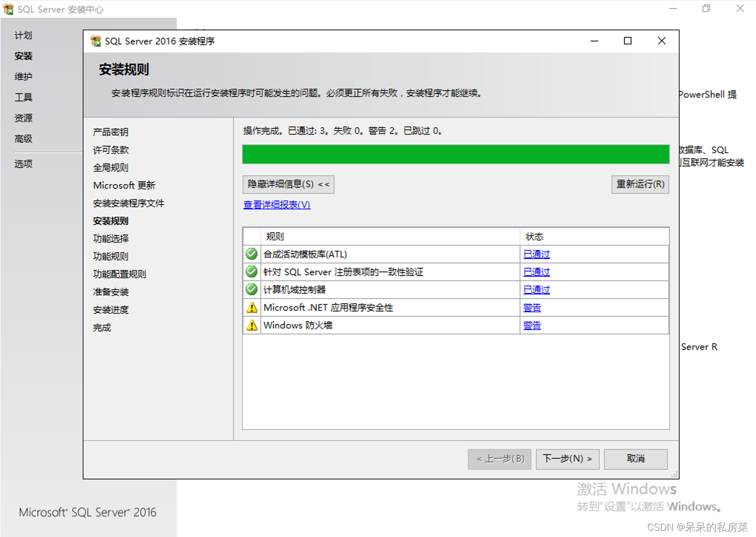Select 维护 in Installation Center sidebar

pos(23,77)
